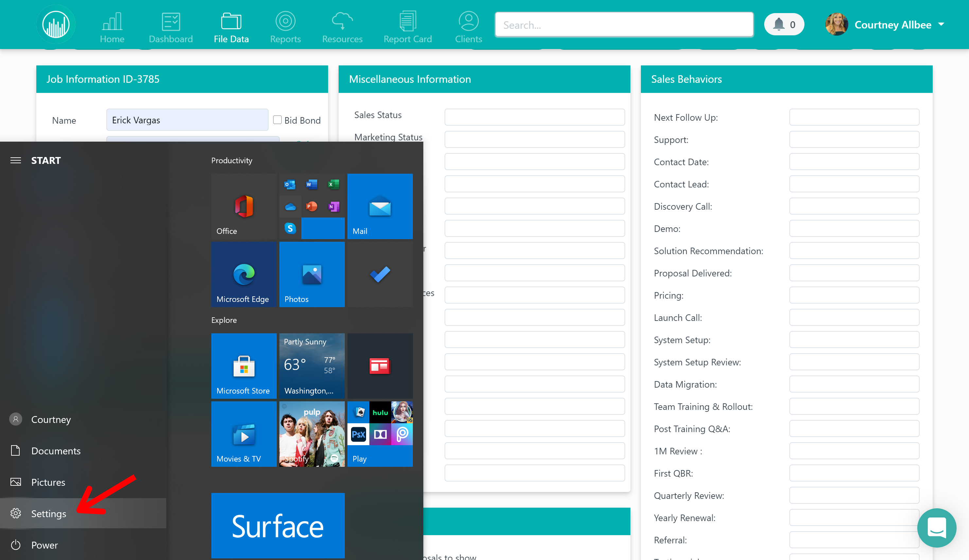Click Power in the Start menu
The width and height of the screenshot is (969, 560).
(x=83, y=545)
